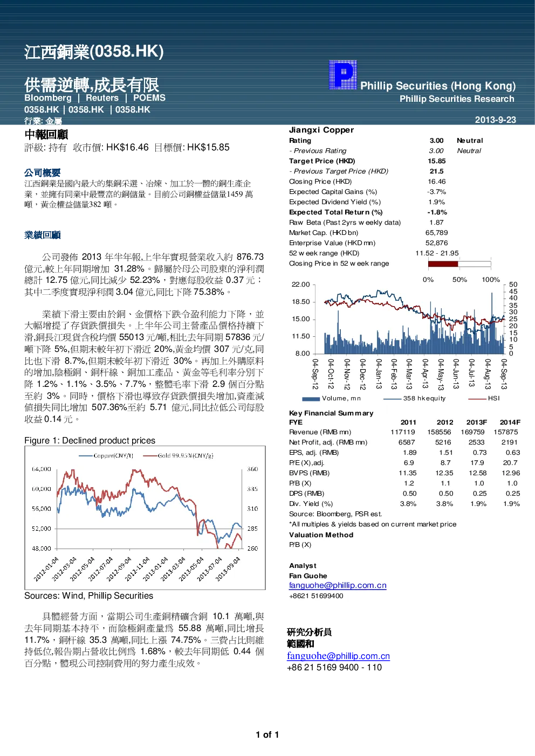Click the Gold 99.95%(CNY/g) legend entry
The image size is (535, 756).
coord(178,455)
